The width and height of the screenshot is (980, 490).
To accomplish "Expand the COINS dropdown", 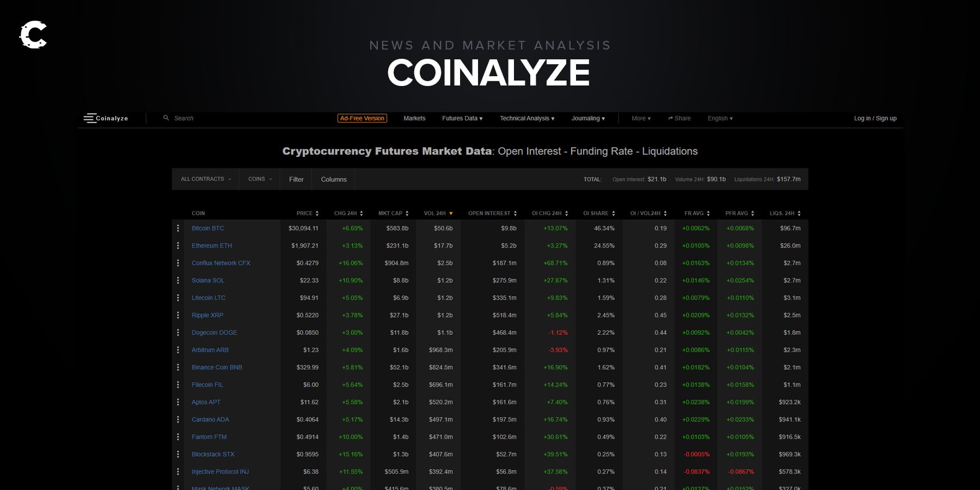I will coord(260,179).
